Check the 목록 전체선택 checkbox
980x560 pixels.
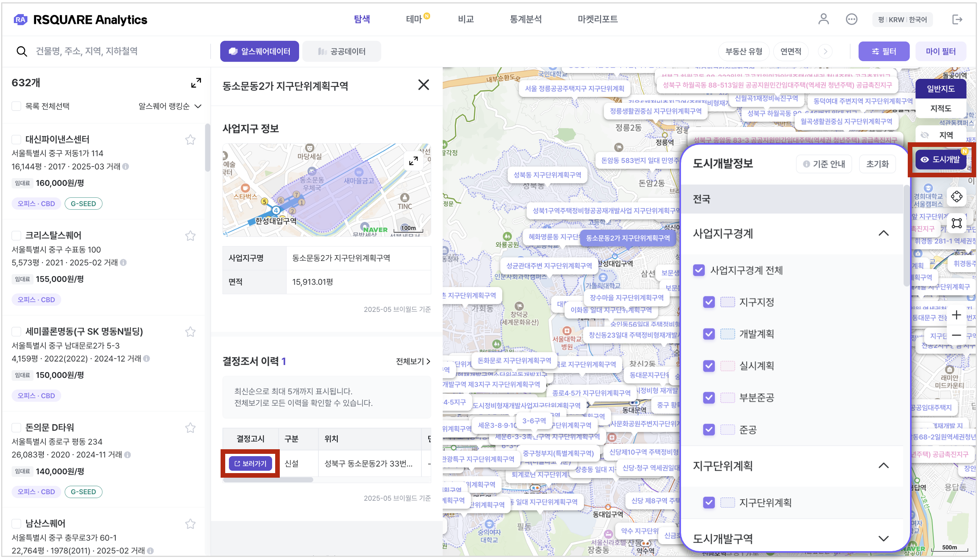point(16,106)
